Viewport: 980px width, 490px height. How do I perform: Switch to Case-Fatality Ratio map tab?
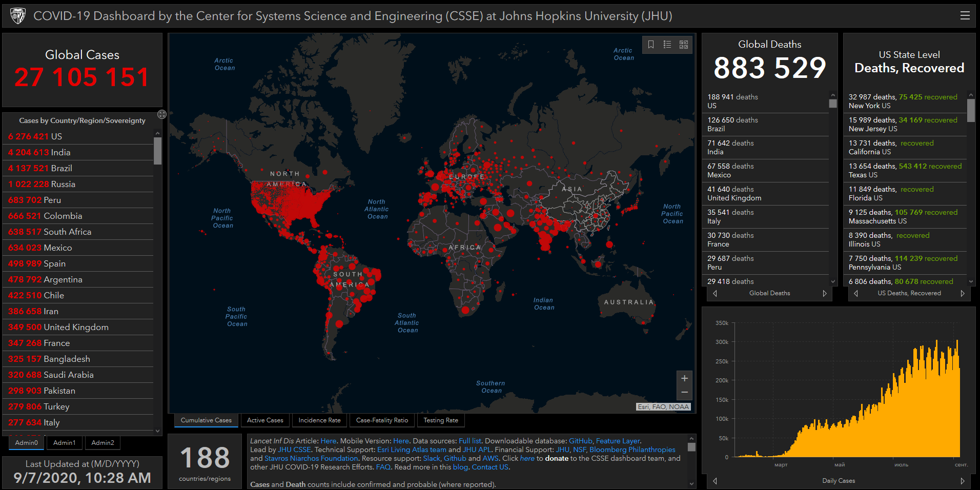click(382, 420)
